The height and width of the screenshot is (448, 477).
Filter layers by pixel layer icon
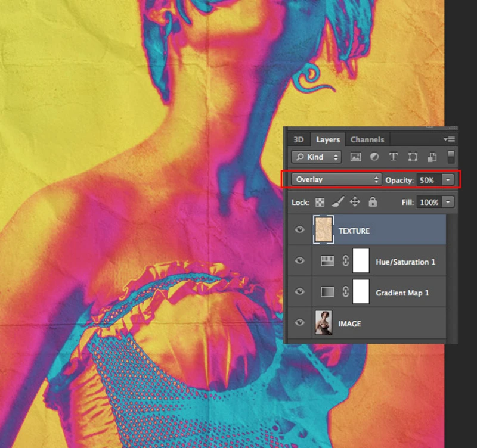(355, 157)
